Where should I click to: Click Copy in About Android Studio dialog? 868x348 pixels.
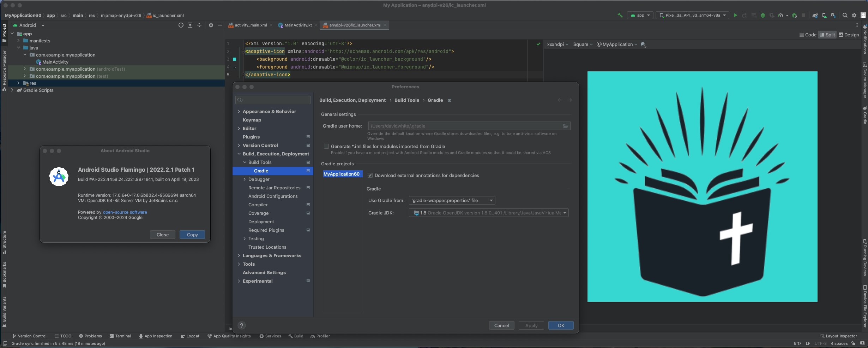click(x=192, y=235)
